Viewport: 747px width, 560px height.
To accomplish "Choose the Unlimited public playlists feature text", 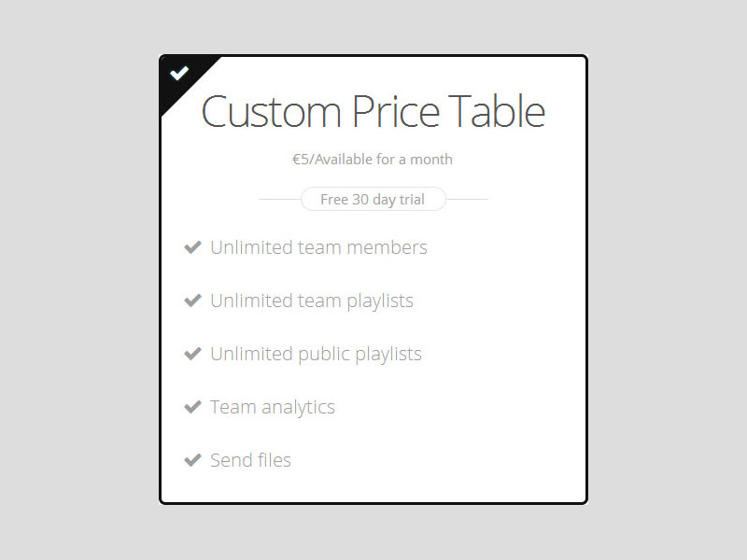I will 316,354.
